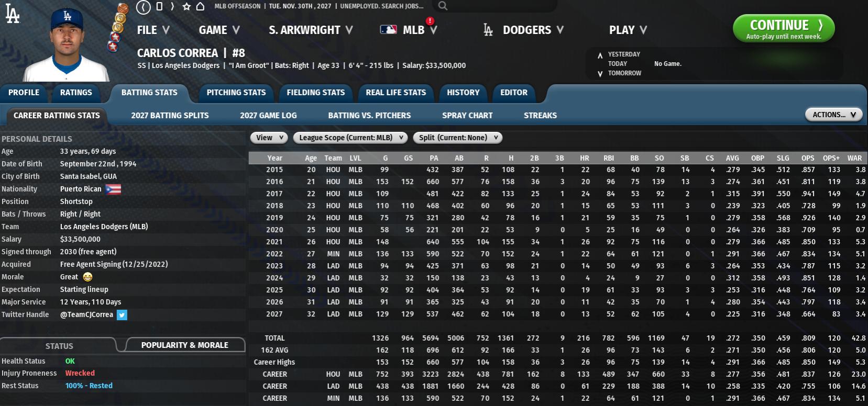Click the down arrow below schedule days

tap(600, 74)
